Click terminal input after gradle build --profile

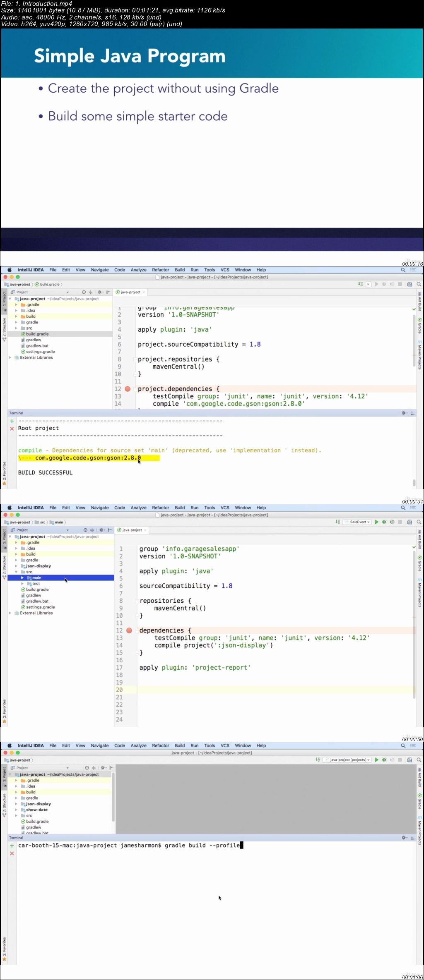[x=242, y=846]
